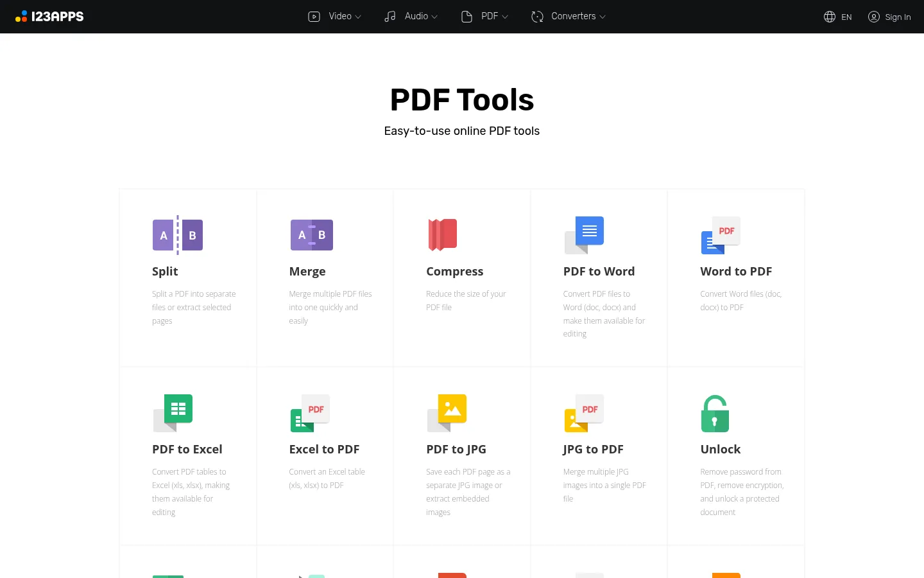Screen dimensions: 924x578
Task: Click the green PDF to Excel icon
Action: tap(173, 413)
